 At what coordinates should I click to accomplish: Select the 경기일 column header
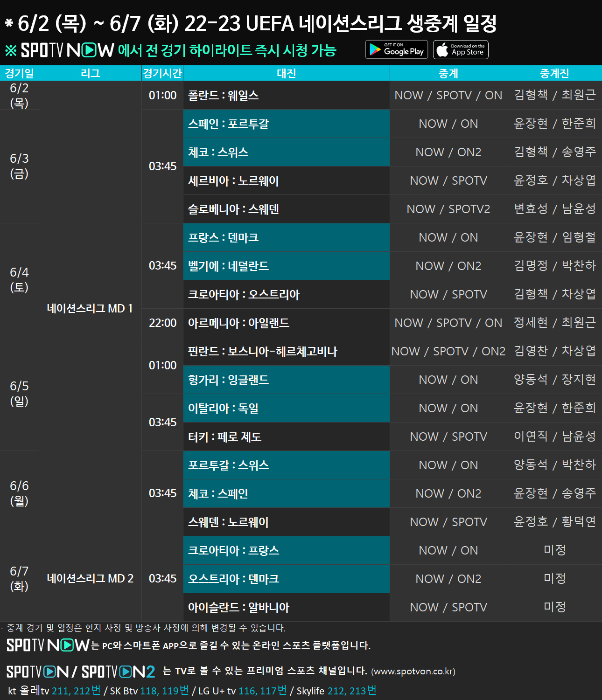coord(19,73)
